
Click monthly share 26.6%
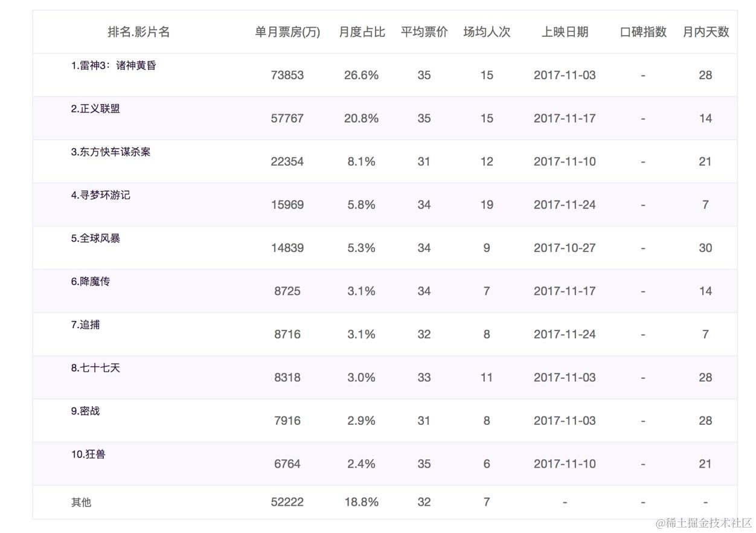point(362,75)
